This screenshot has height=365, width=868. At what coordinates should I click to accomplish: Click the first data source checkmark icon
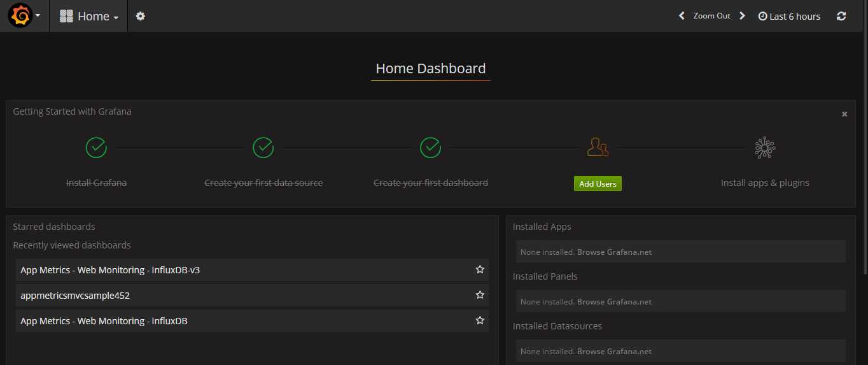pyautogui.click(x=263, y=148)
